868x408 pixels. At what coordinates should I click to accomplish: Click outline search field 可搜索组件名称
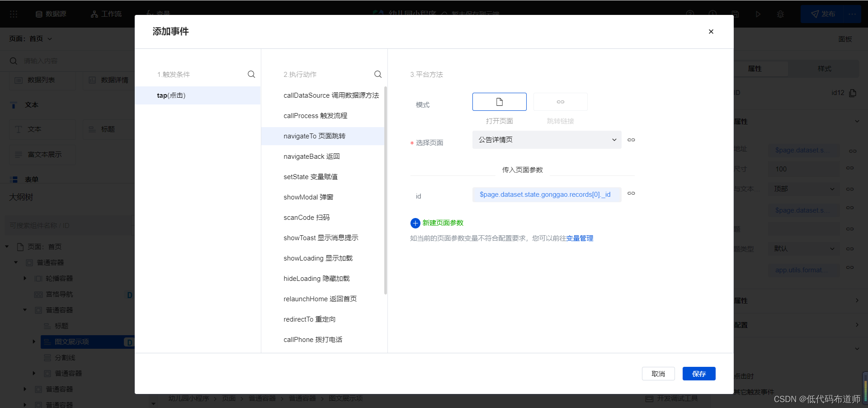(68, 225)
